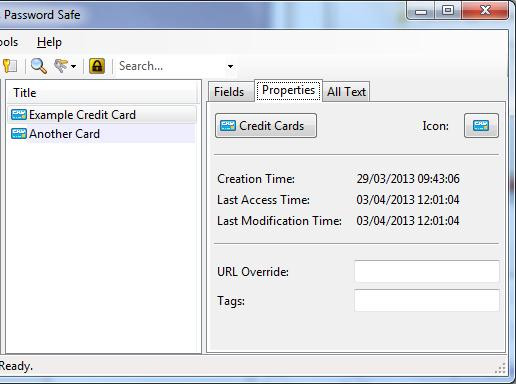Click the card icon beside Another Card
This screenshot has height=384, width=516.
(x=19, y=134)
